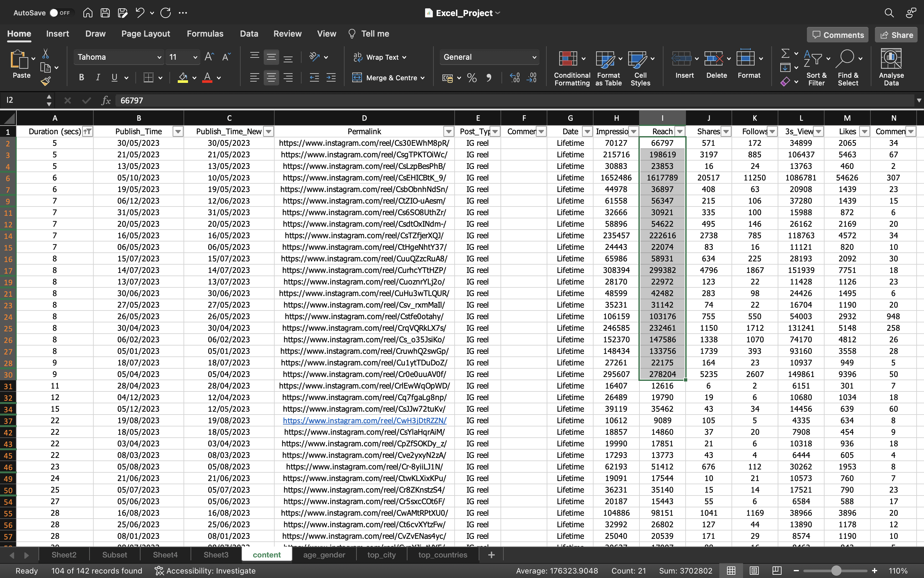Click the Percent style icon

coord(472,78)
